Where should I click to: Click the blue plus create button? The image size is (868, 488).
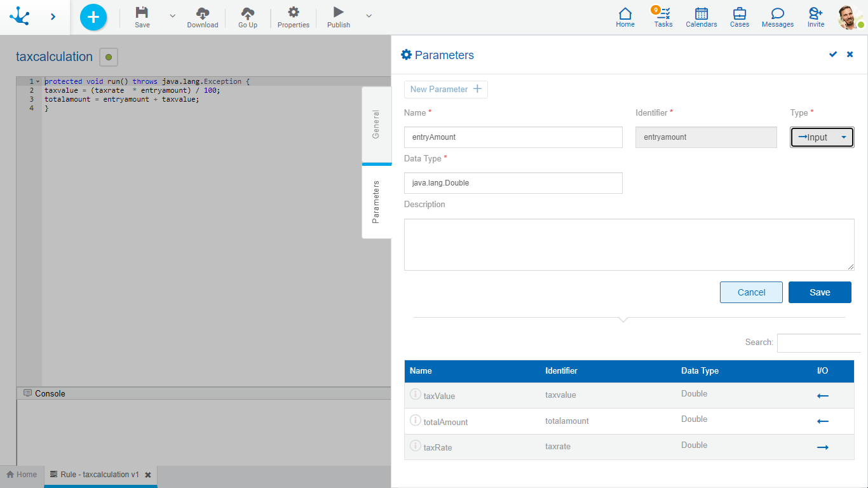[93, 17]
